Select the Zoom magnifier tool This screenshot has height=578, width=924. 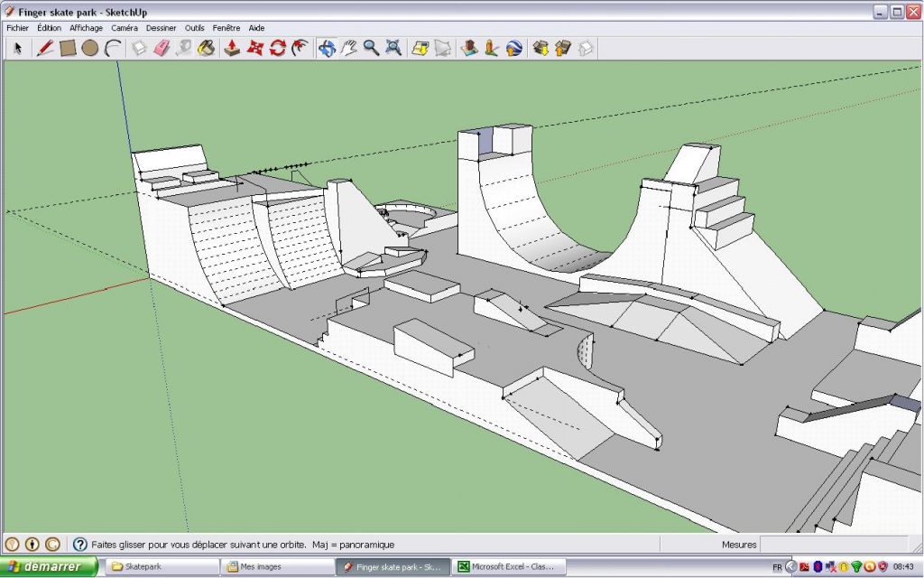(x=369, y=49)
